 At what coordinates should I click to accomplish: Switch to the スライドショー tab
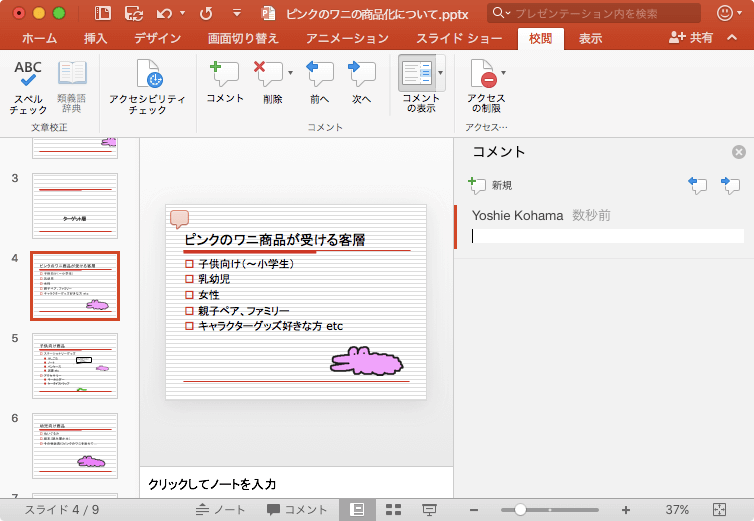coord(459,38)
